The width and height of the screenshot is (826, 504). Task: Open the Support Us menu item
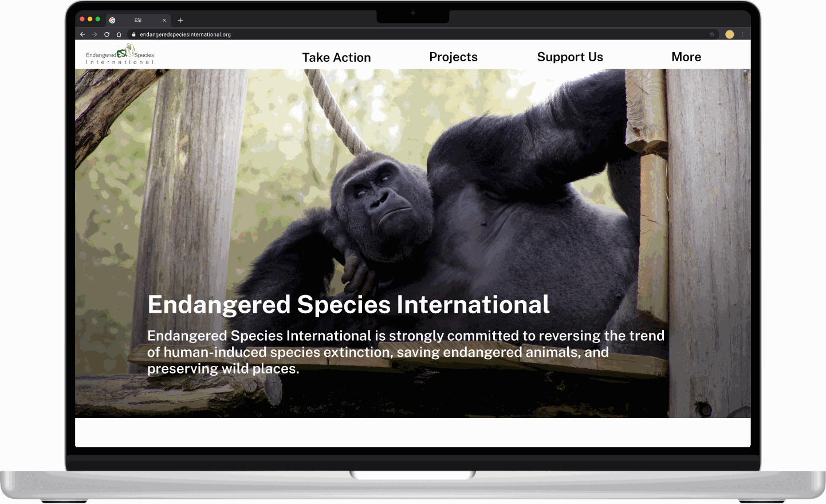pos(570,57)
